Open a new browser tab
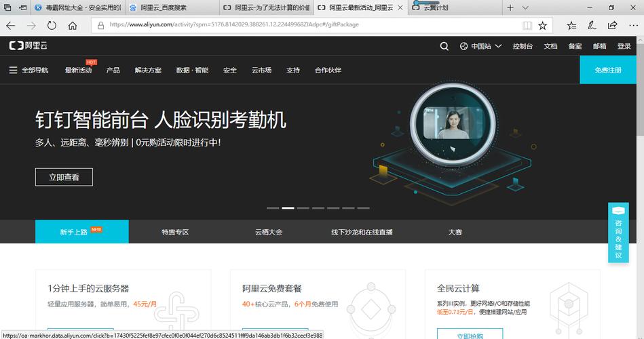 click(x=510, y=7)
